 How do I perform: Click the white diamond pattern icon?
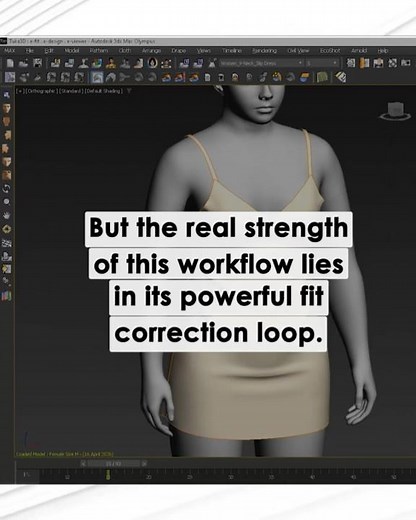click(x=340, y=77)
